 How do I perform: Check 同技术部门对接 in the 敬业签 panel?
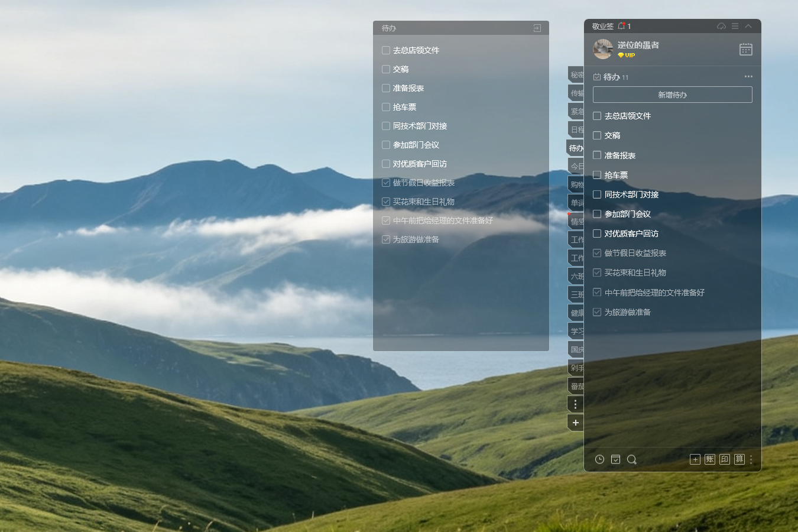(x=597, y=194)
